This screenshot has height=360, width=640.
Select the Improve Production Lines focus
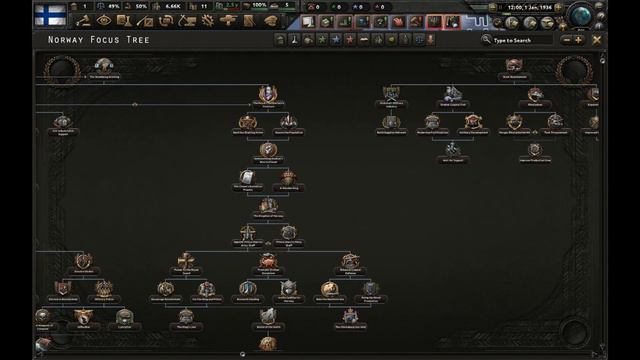535,153
